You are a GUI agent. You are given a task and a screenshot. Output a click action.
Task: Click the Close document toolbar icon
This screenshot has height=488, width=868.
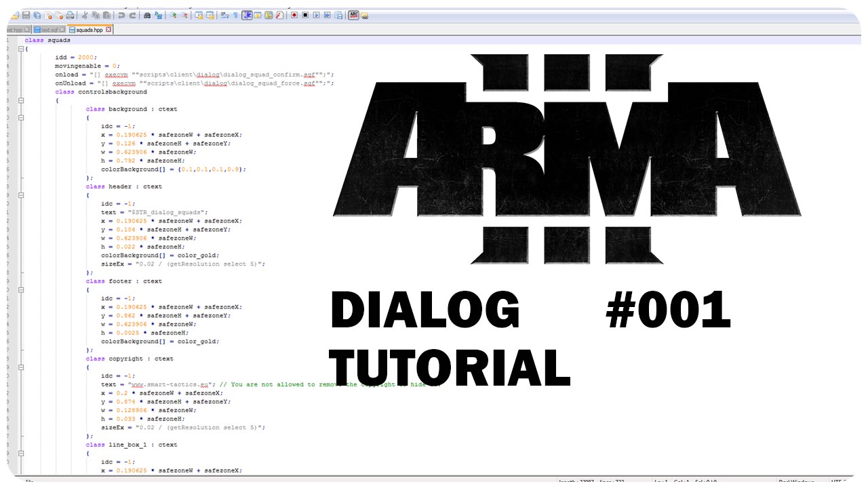[48, 15]
